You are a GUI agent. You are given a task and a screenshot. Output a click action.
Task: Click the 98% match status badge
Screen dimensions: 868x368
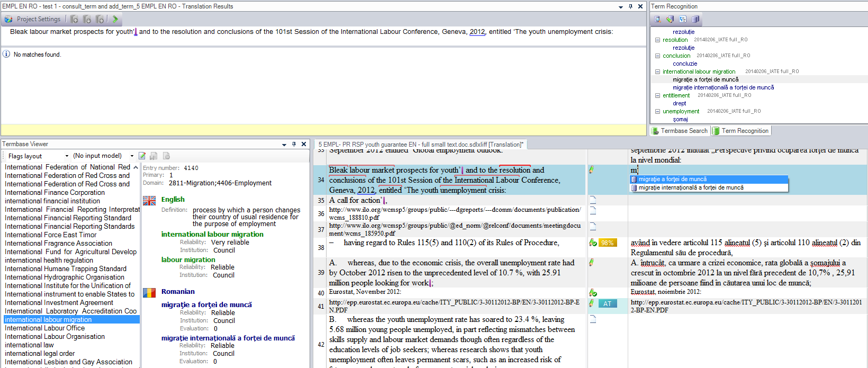[x=608, y=243]
